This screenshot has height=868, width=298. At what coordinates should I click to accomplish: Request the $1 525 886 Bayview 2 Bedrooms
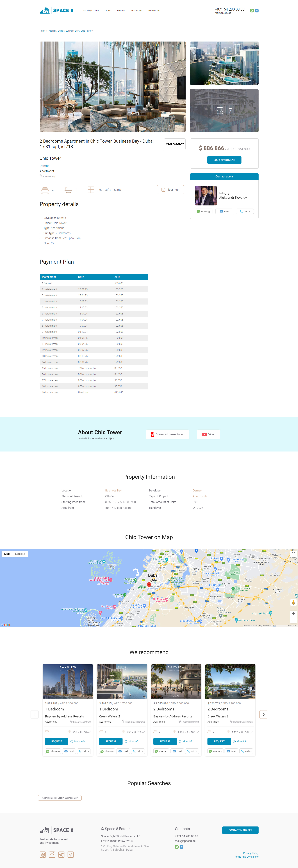pyautogui.click(x=165, y=741)
